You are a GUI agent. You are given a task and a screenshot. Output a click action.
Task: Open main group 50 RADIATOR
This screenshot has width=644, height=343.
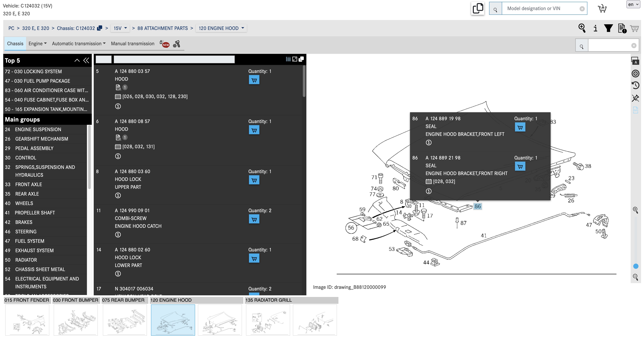(45, 260)
